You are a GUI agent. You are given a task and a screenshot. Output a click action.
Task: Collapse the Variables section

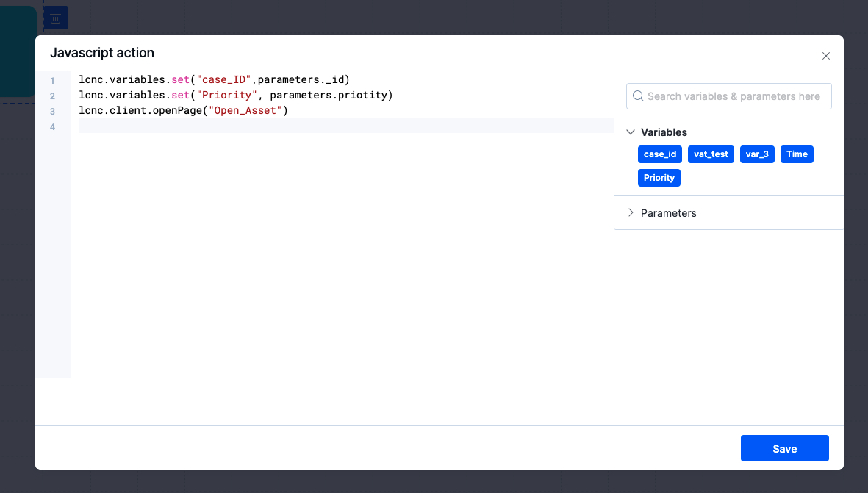(x=630, y=132)
